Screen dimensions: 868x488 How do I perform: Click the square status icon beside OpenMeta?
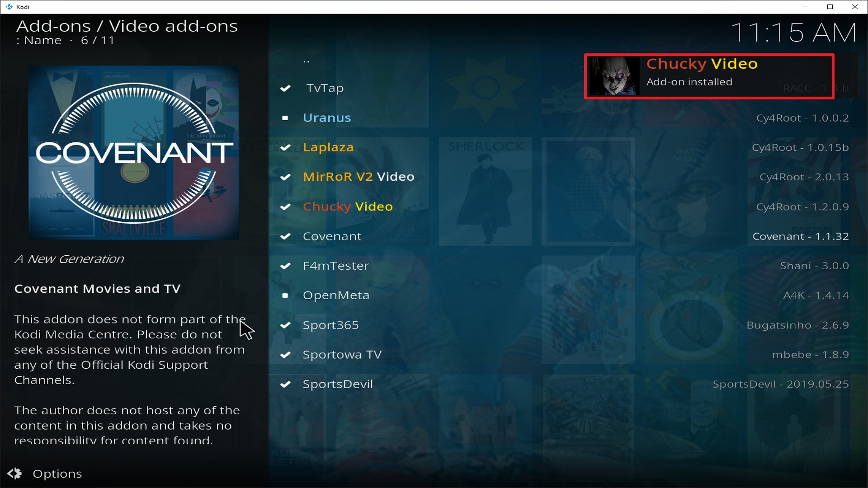click(285, 296)
